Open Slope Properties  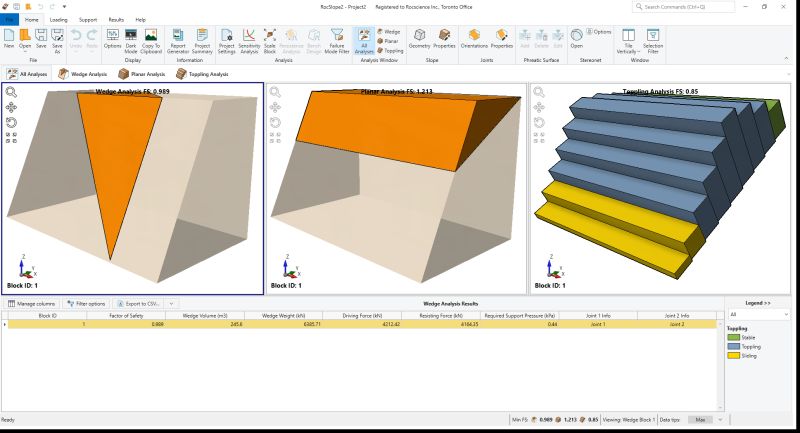[444, 39]
